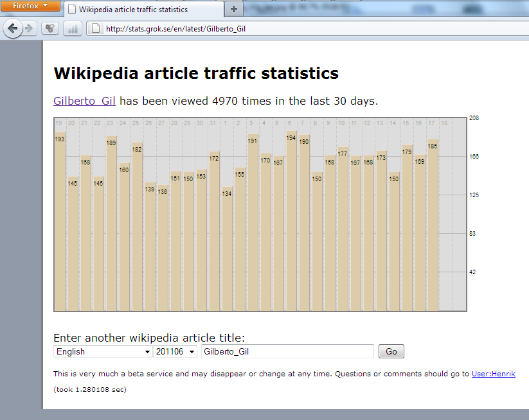Open the Gilberto_Gil article link
The height and width of the screenshot is (420, 529).
tap(85, 101)
